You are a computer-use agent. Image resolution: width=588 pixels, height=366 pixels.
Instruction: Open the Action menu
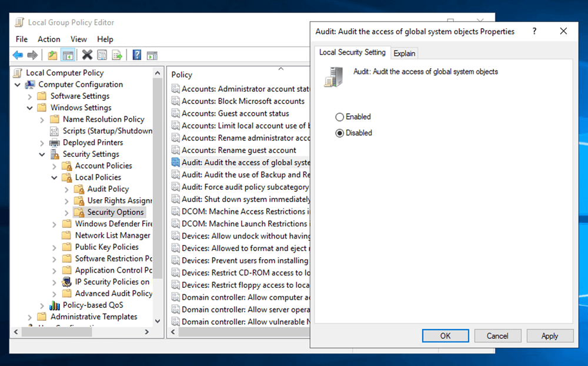(49, 39)
